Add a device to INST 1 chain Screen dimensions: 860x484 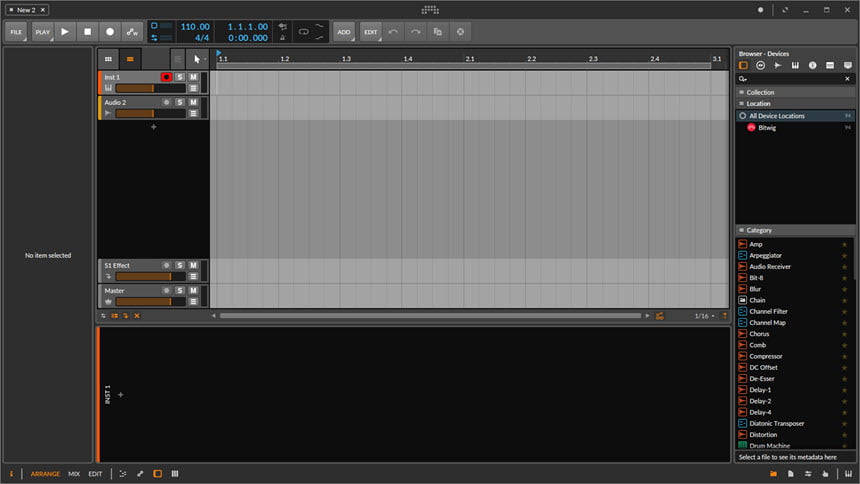pyautogui.click(x=121, y=395)
